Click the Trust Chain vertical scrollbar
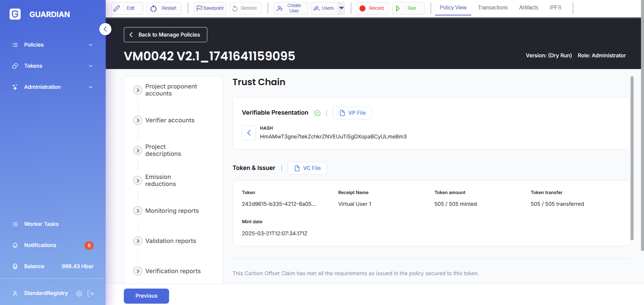644x305 pixels. pyautogui.click(x=632, y=158)
